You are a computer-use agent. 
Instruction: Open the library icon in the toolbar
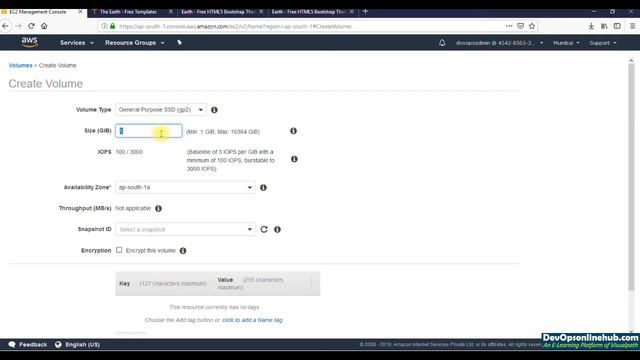pyautogui.click(x=604, y=26)
